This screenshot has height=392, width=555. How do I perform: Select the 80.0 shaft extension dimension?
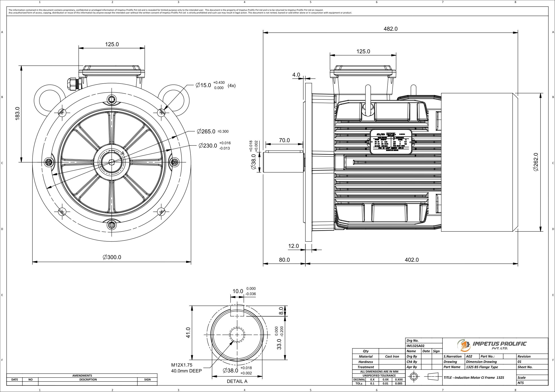pos(284,260)
